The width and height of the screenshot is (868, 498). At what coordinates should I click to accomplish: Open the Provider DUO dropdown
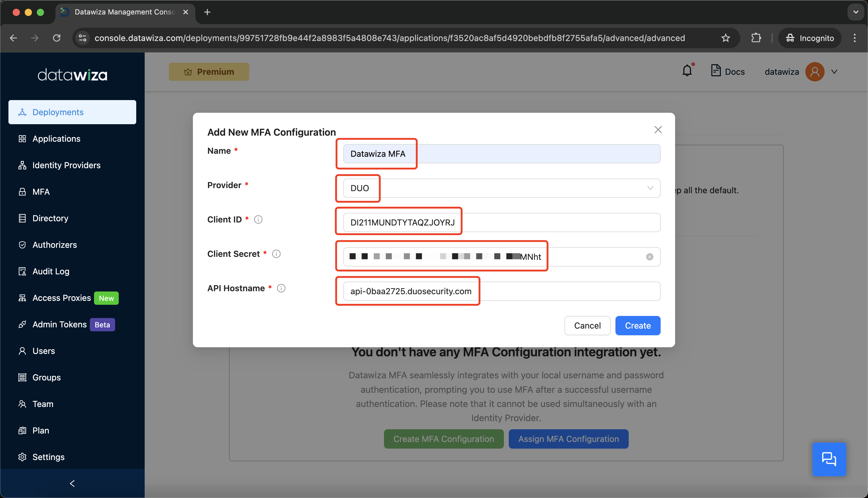point(502,188)
